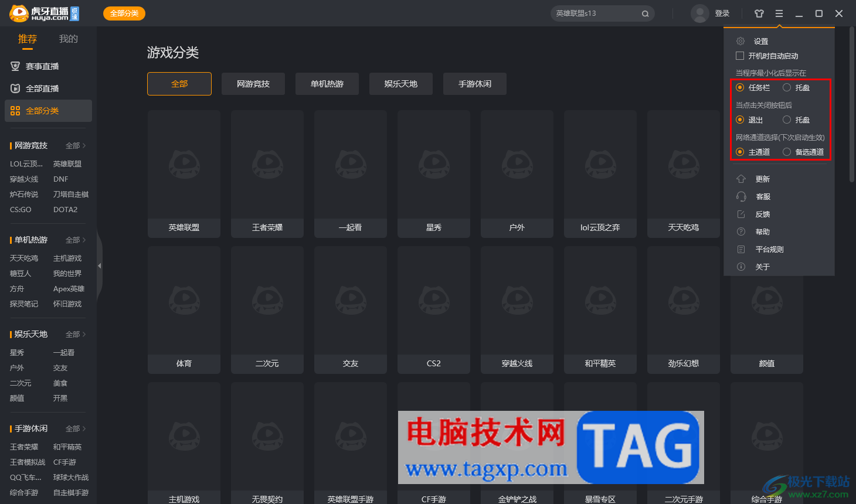Select 托盘 on close button action
Viewport: 856px width, 504px height.
(787, 120)
